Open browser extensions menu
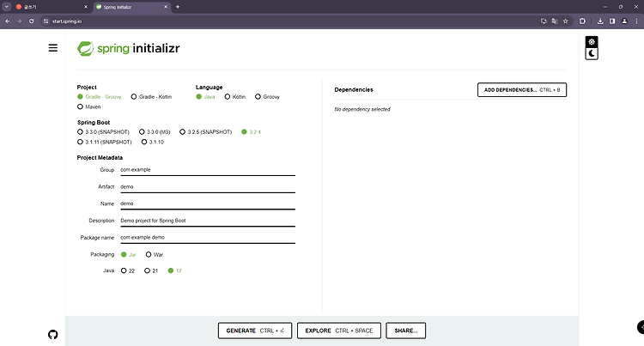 [582, 21]
